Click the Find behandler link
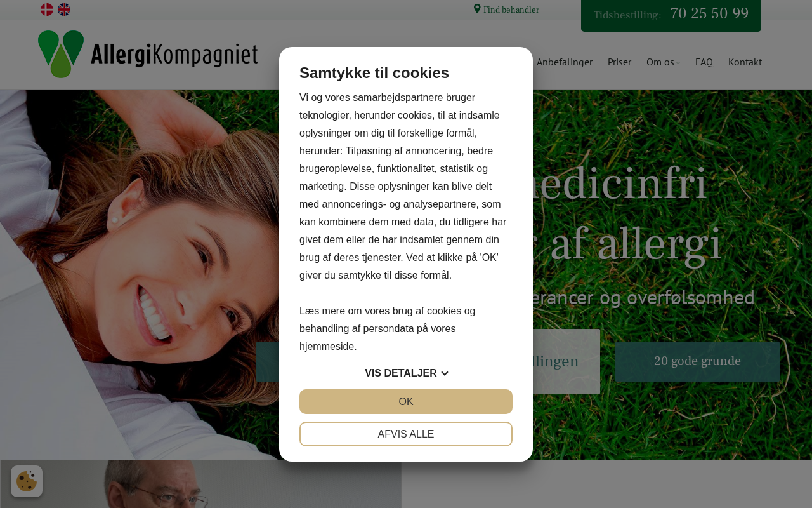Image resolution: width=812 pixels, height=508 pixels. 511,10
